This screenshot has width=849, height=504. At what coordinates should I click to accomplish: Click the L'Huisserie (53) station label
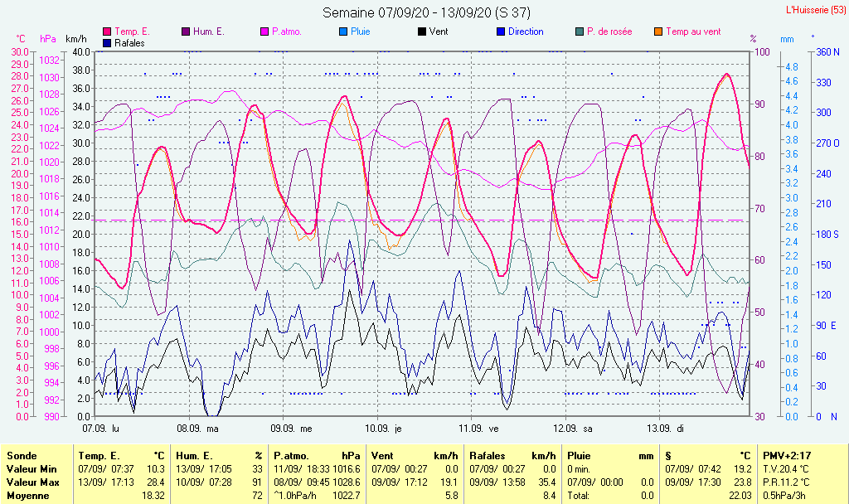(x=816, y=10)
